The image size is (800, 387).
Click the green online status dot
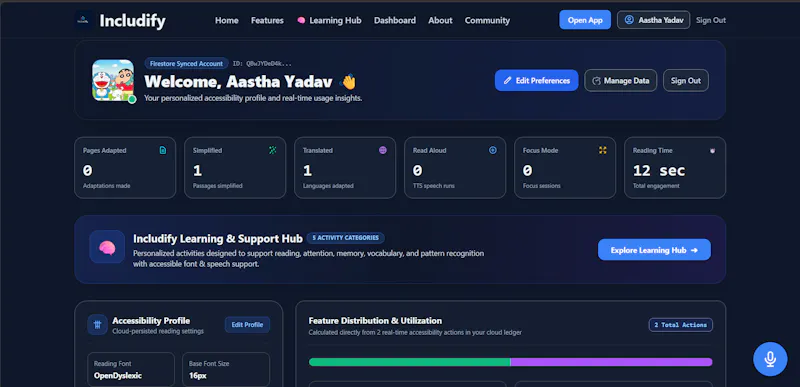(132, 99)
